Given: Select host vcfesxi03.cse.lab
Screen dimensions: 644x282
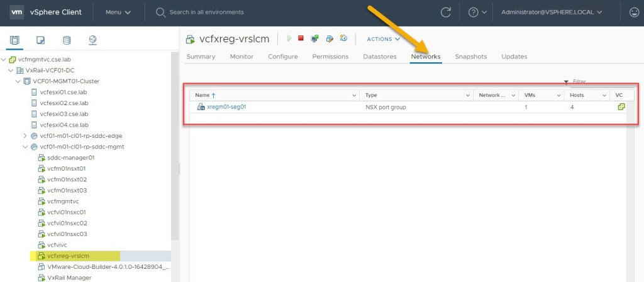Looking at the screenshot, I should point(64,114).
